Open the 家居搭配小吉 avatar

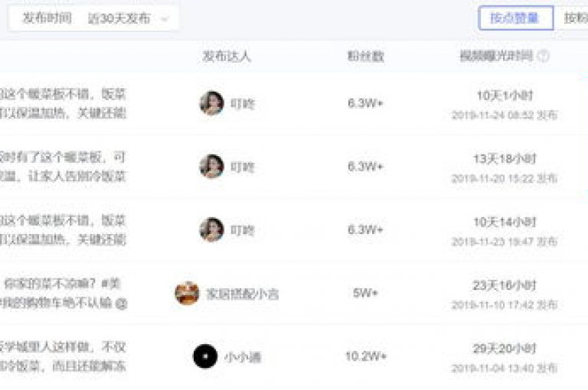(187, 294)
